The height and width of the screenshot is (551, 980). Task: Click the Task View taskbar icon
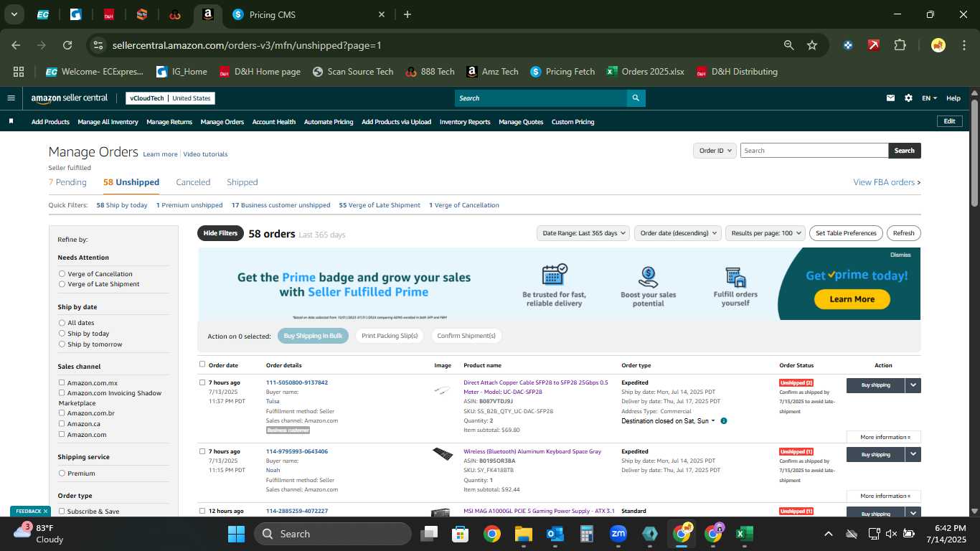coord(428,534)
